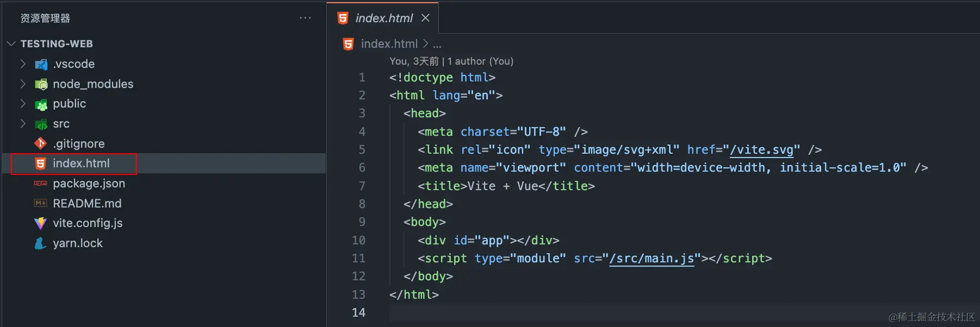Click the lang="en" attribute
Screen dimensions: 980x327
click(x=464, y=96)
